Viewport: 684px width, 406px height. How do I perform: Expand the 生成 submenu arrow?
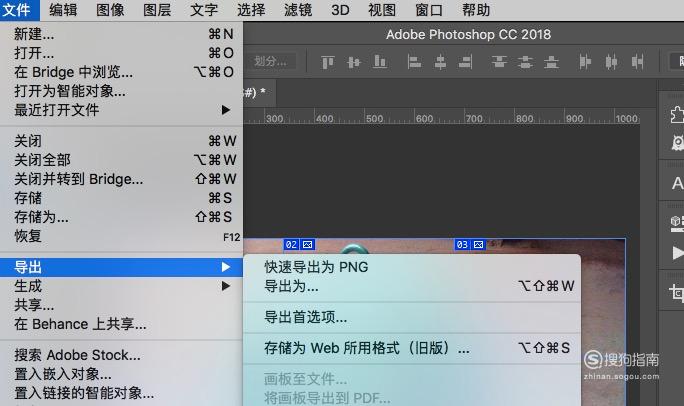pyautogui.click(x=226, y=286)
